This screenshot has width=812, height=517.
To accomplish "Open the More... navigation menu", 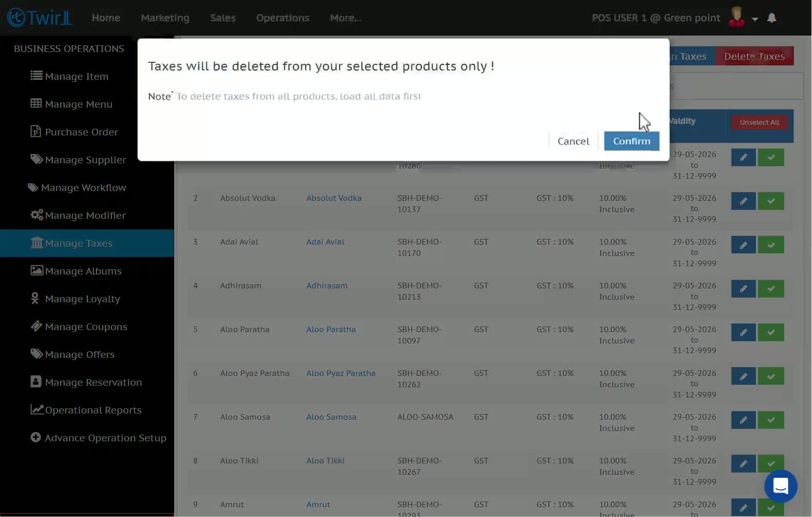I will tap(345, 18).
